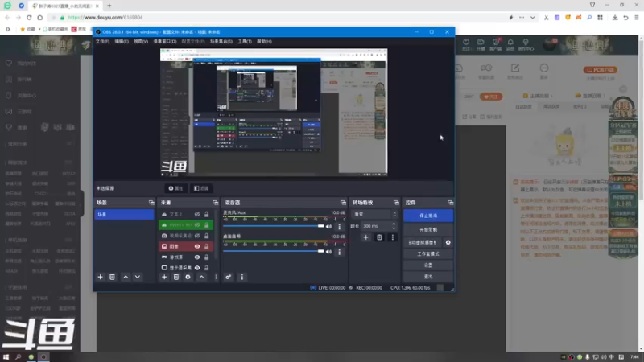Open the more-options dots in the Sources toolbar
This screenshot has height=362, width=644.
tap(216, 277)
